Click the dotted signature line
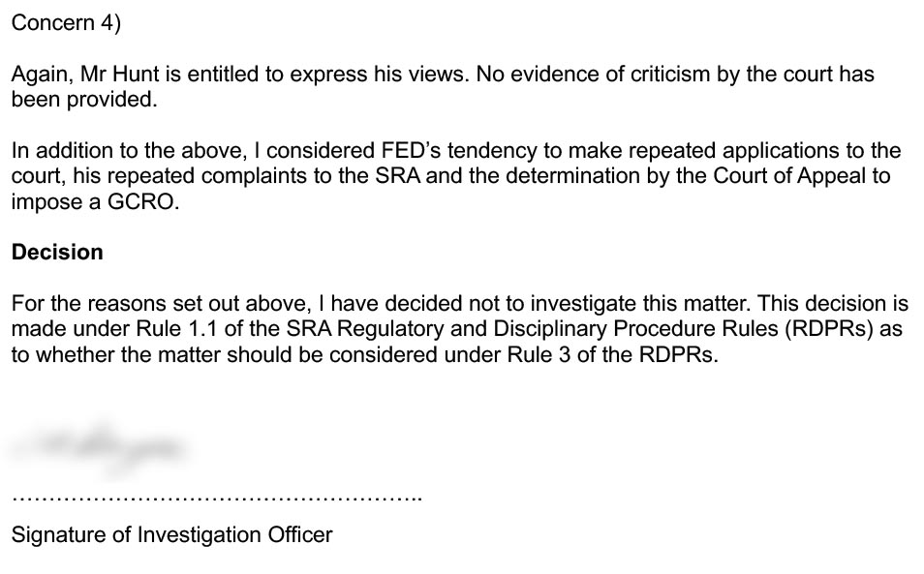The image size is (924, 574). [x=217, y=498]
